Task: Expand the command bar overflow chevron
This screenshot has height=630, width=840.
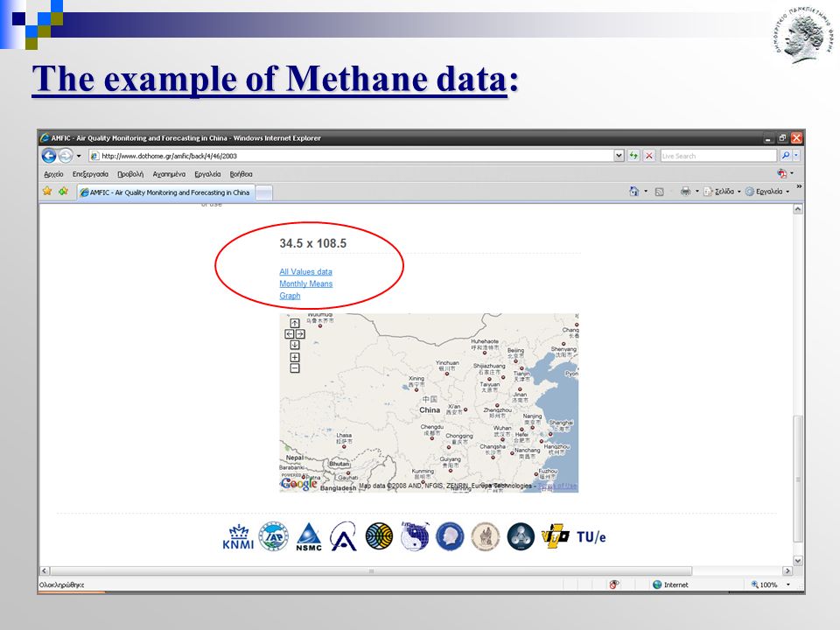Action: 799,186
